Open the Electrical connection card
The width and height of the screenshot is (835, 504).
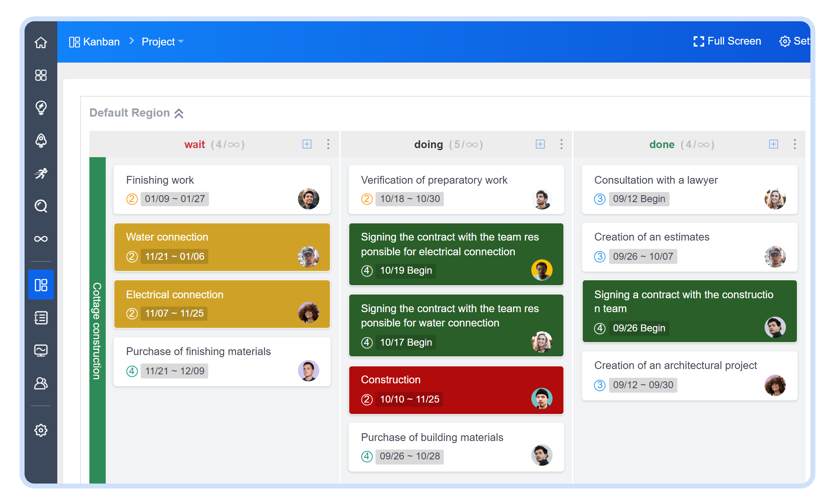pyautogui.click(x=222, y=304)
